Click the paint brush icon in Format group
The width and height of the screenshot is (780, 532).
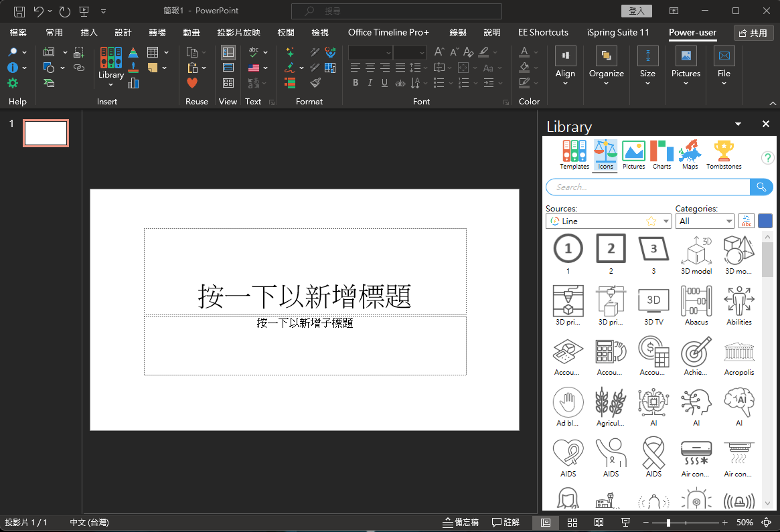[x=315, y=82]
